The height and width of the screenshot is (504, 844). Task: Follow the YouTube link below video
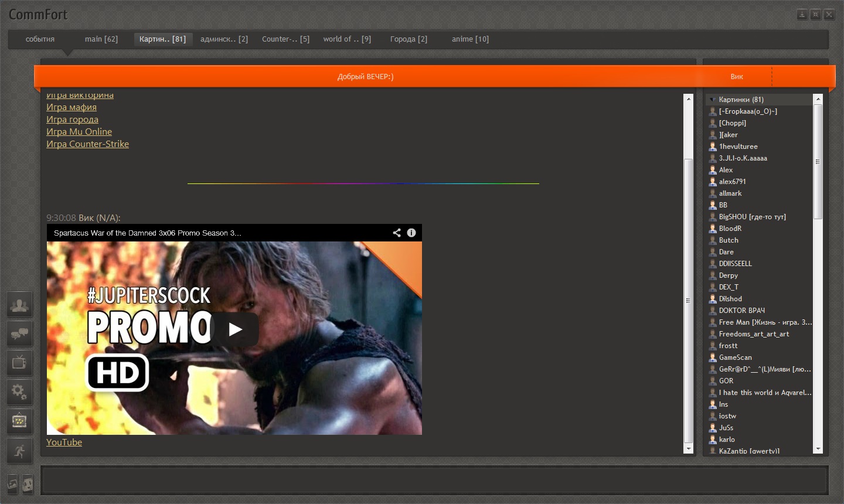click(x=64, y=442)
